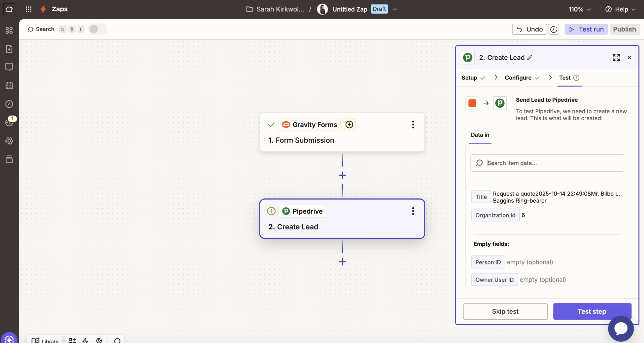This screenshot has height=343, width=644.
Task: Open the settings gear icon in sidebar
Action: point(9,141)
